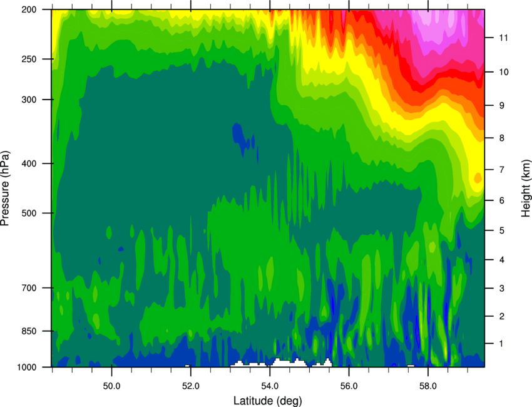Click the 400 pressure tick label
This screenshot has height=407, width=532.
coord(29,163)
